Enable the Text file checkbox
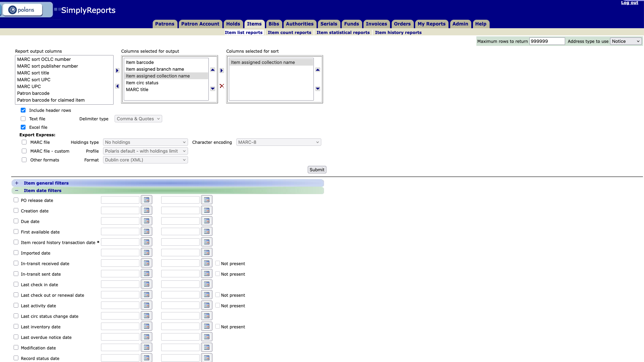The width and height of the screenshot is (644, 362). pyautogui.click(x=23, y=119)
